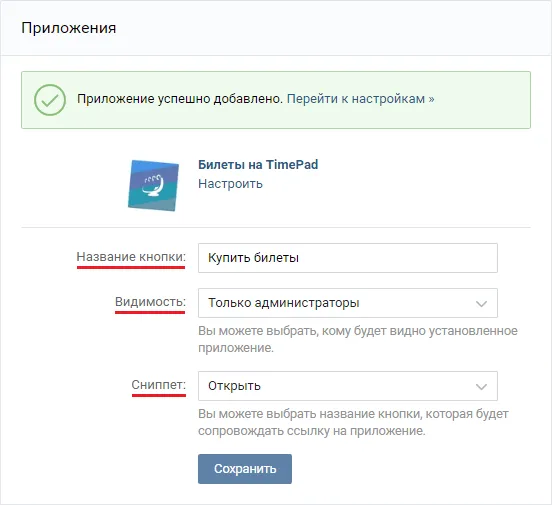This screenshot has width=552, height=505.
Task: Click the 'Видимость:' label
Action: tap(150, 302)
